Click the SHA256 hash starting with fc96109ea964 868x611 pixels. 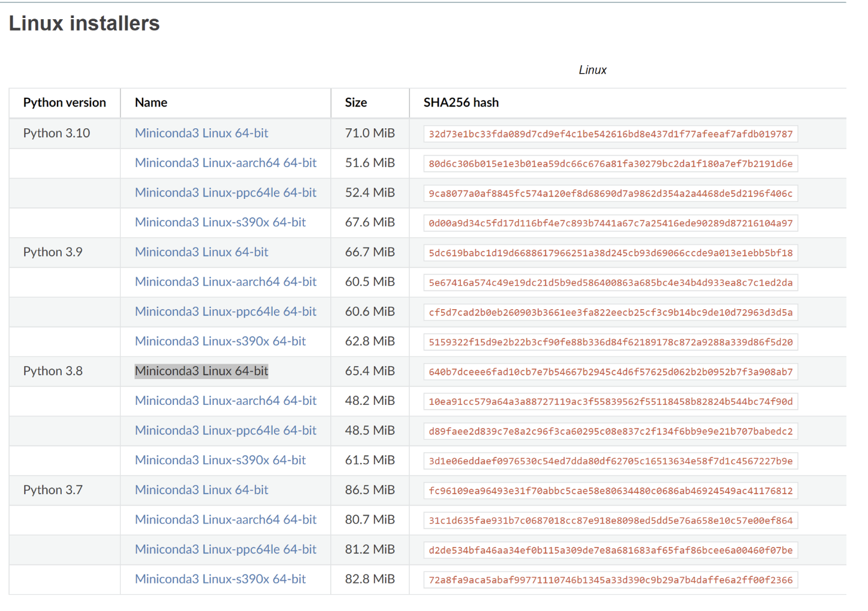tap(610, 491)
